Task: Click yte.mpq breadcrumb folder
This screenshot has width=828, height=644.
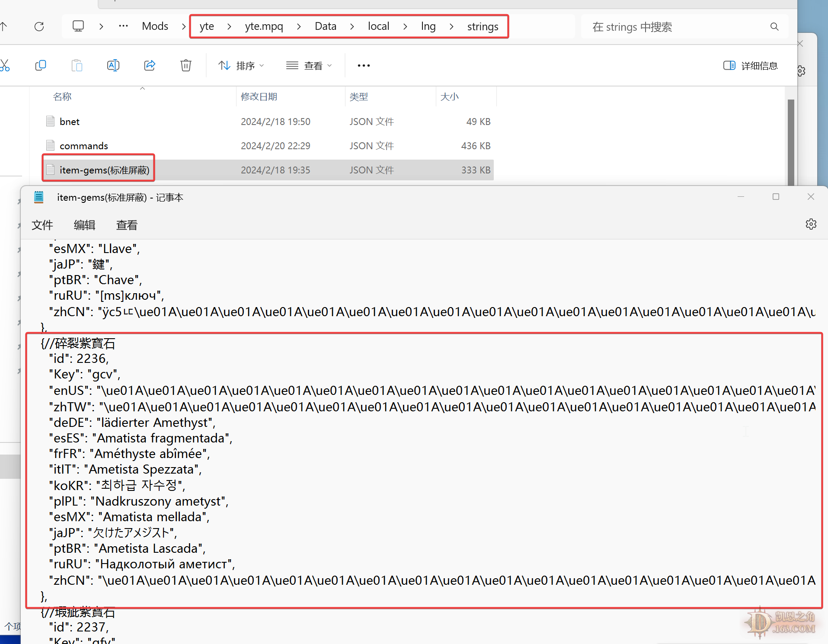Action: click(264, 26)
